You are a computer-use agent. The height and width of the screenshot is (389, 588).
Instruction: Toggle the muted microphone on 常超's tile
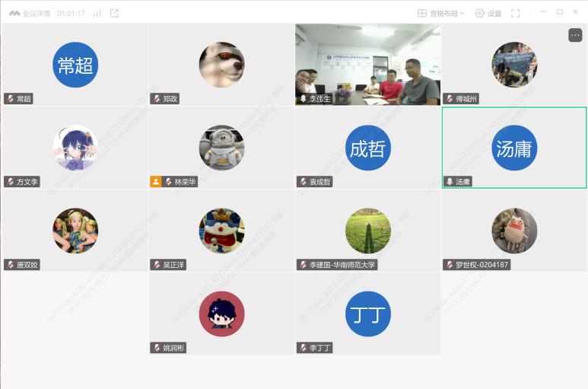[11, 99]
